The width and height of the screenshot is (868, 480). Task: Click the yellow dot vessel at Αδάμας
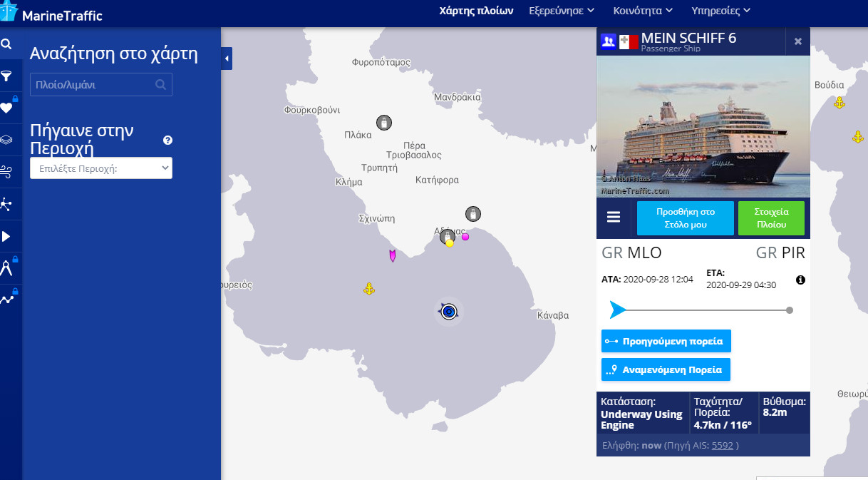(450, 243)
